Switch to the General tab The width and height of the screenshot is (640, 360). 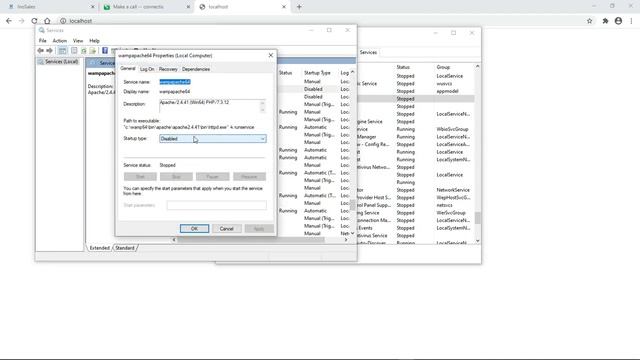128,69
